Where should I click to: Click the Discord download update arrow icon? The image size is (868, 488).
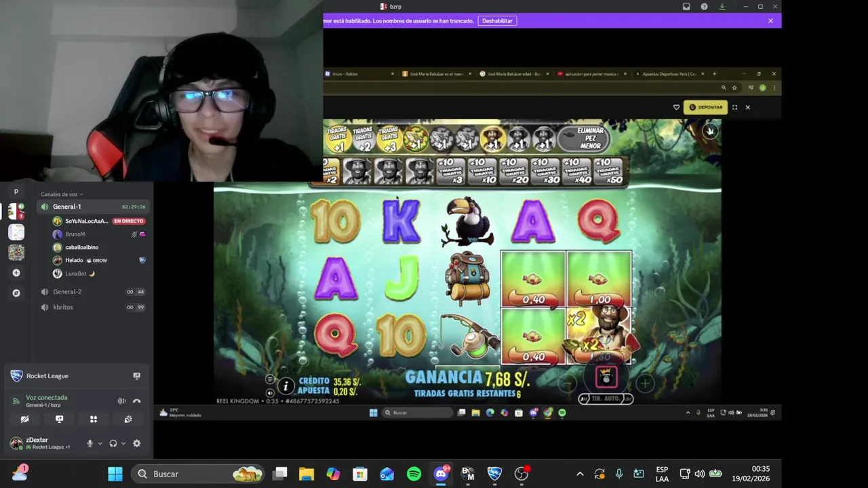pos(722,7)
